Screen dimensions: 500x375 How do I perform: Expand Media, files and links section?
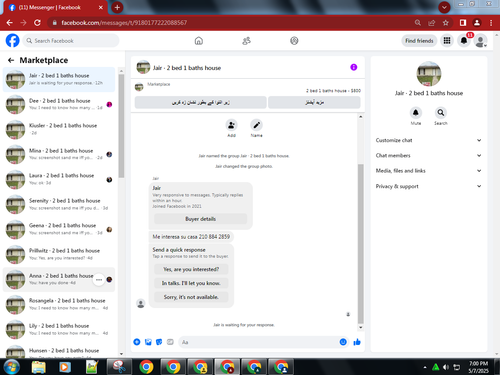coord(429,171)
